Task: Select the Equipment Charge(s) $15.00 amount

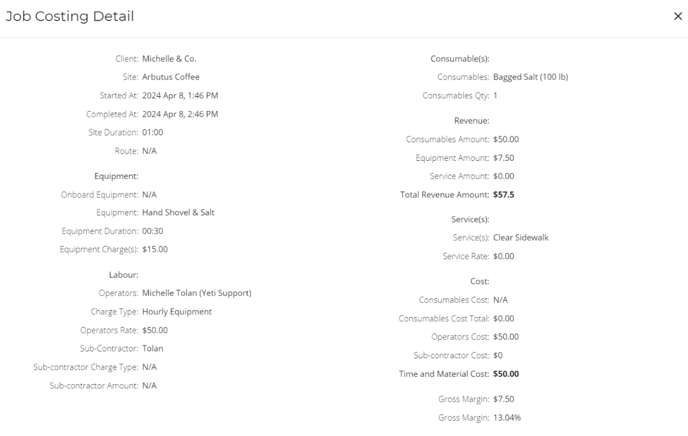Action: 155,249
